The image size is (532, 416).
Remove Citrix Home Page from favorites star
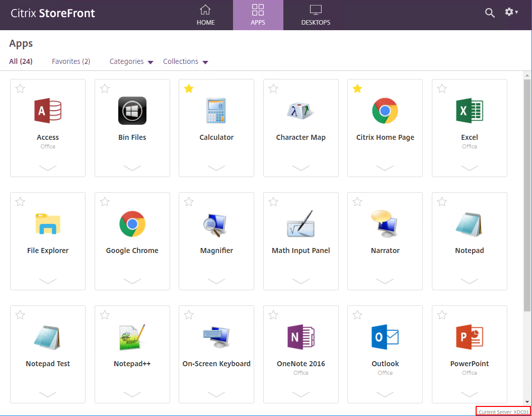pyautogui.click(x=357, y=89)
